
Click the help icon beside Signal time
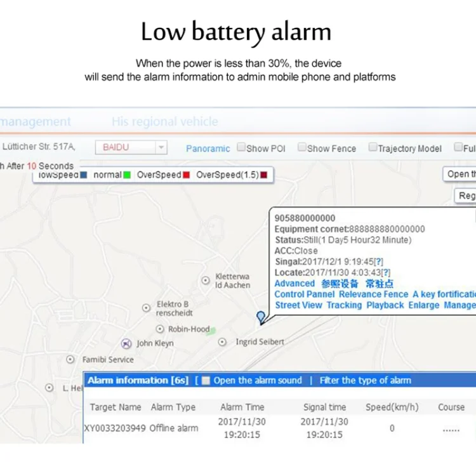(378, 261)
